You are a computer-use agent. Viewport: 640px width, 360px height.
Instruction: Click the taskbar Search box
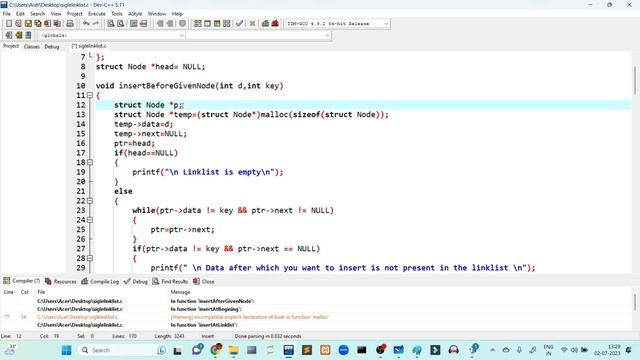tap(122, 350)
